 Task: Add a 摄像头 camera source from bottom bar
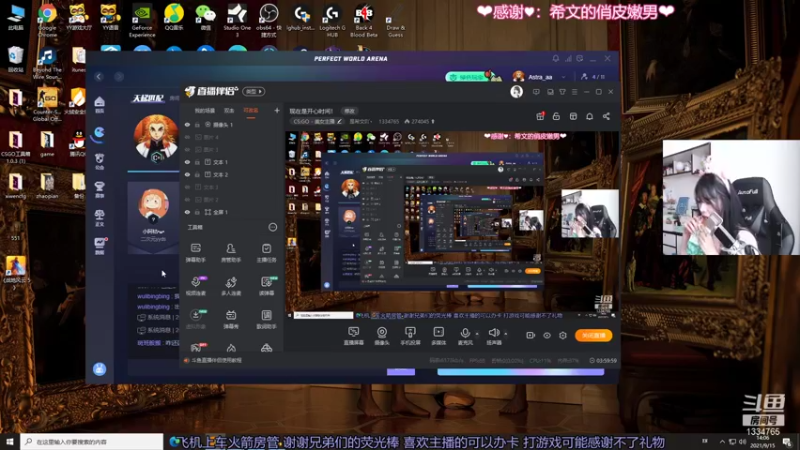(382, 336)
